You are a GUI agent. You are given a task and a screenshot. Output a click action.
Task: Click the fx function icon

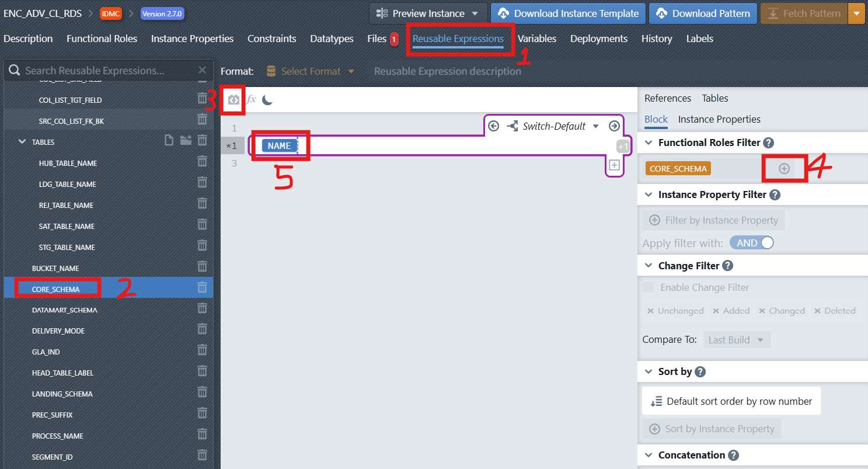coord(251,100)
